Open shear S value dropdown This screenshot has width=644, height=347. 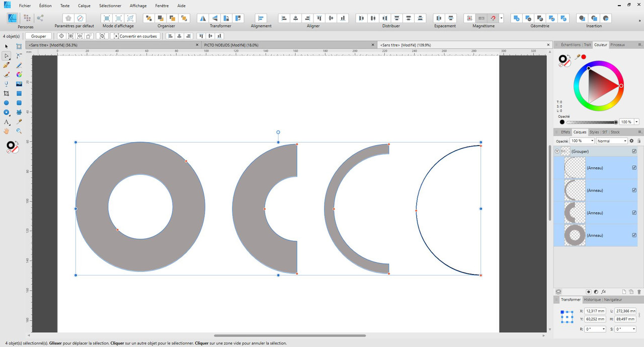tap(633, 329)
